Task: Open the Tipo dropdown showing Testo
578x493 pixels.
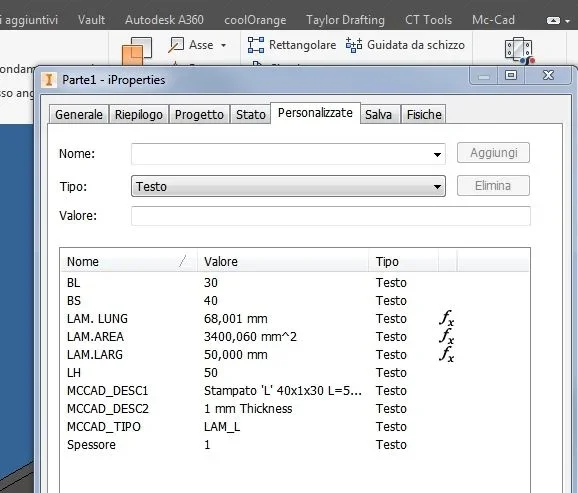Action: [288, 186]
